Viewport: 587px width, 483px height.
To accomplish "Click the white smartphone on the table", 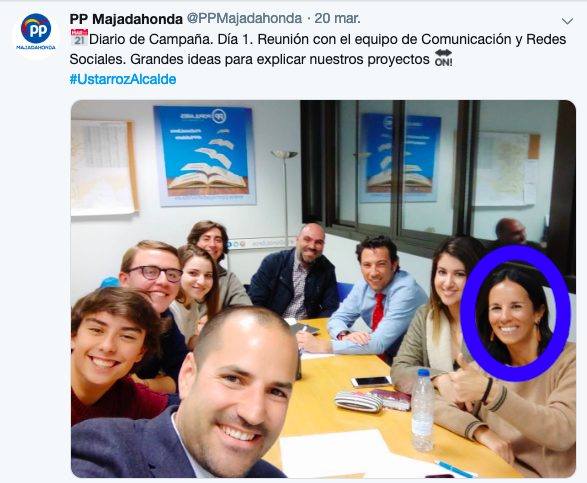I will tap(371, 382).
